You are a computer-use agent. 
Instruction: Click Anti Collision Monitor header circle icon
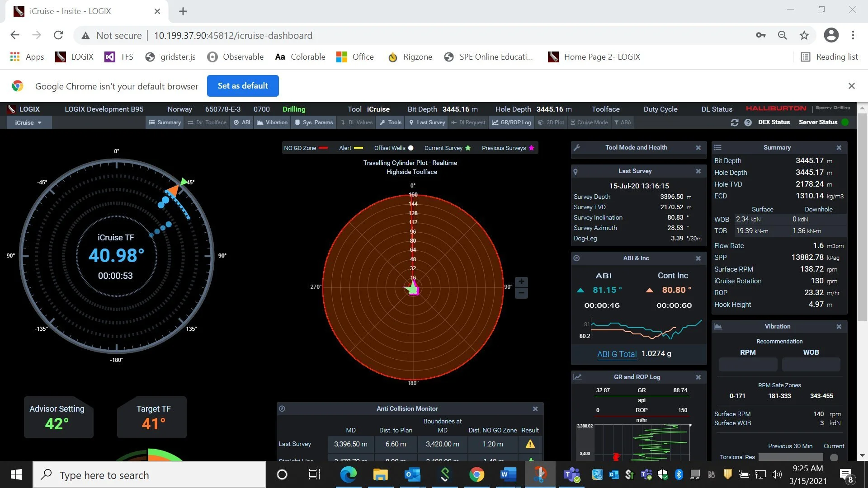(282, 408)
